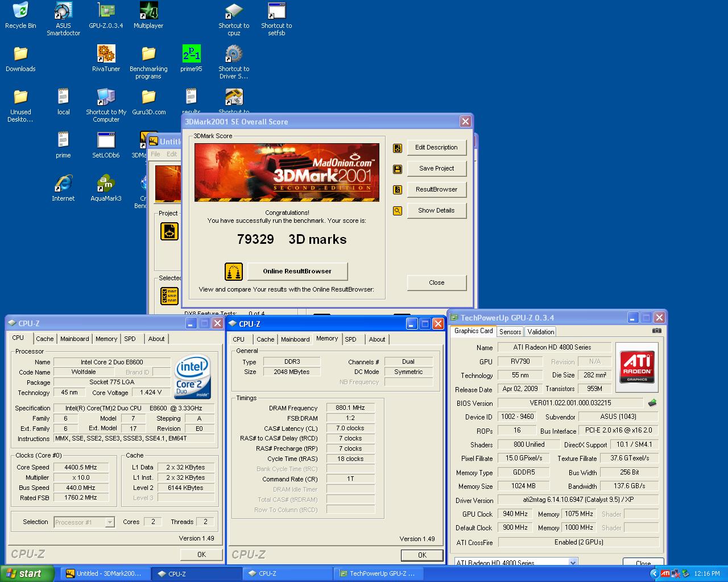Click the GPU-Z BIOS save chip icon

652,403
